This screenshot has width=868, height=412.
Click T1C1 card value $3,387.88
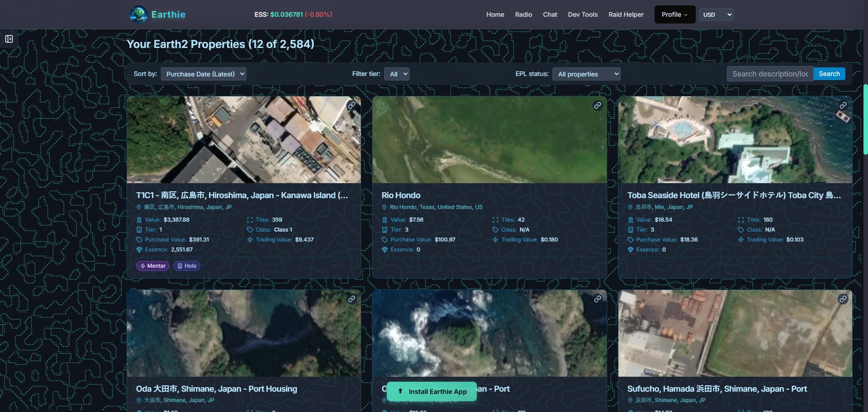[x=176, y=220]
